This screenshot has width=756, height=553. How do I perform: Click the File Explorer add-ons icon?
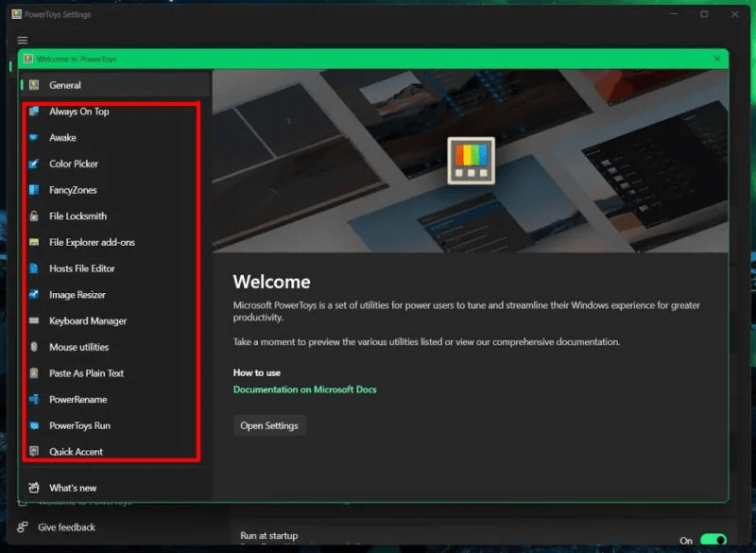(34, 242)
